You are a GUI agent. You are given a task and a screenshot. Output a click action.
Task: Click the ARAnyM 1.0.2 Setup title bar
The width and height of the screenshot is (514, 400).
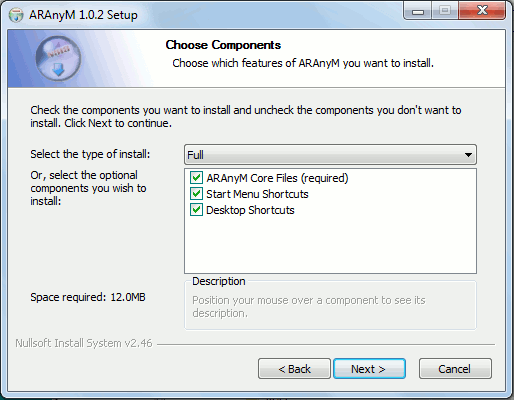83,15
